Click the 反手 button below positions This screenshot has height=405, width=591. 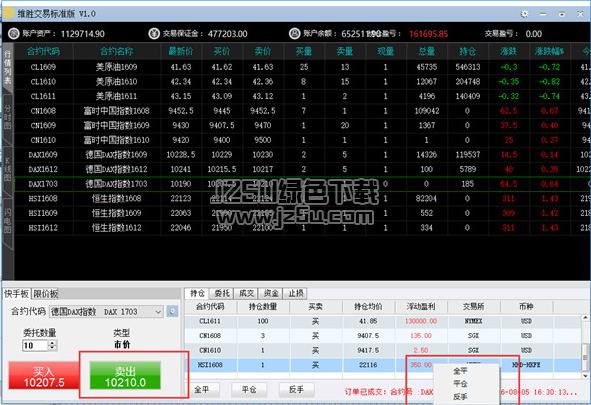click(x=297, y=390)
